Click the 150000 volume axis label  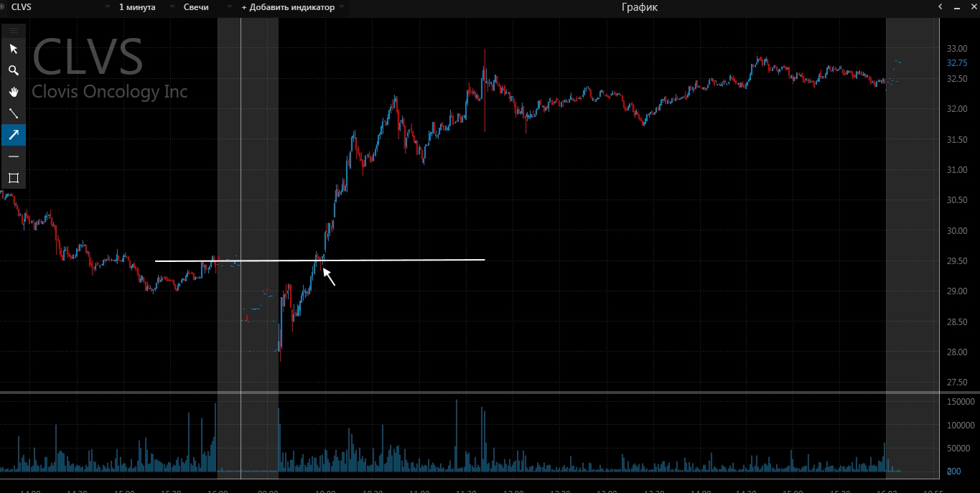click(961, 401)
